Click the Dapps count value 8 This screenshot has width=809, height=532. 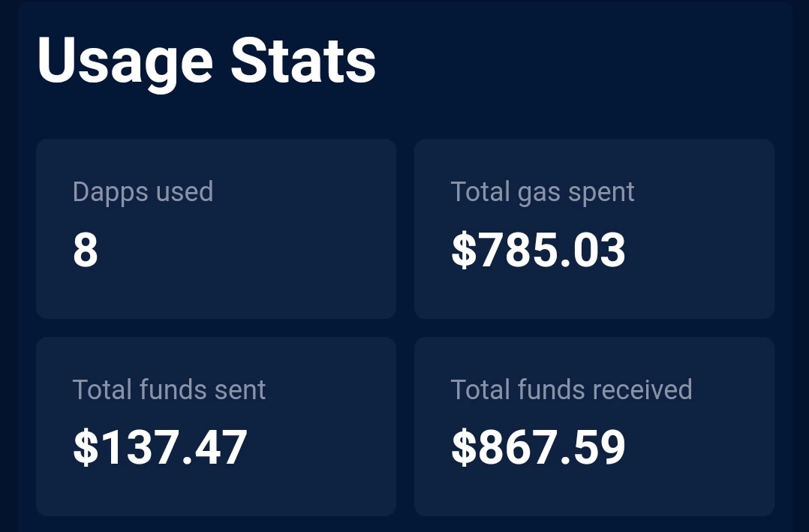tap(85, 250)
